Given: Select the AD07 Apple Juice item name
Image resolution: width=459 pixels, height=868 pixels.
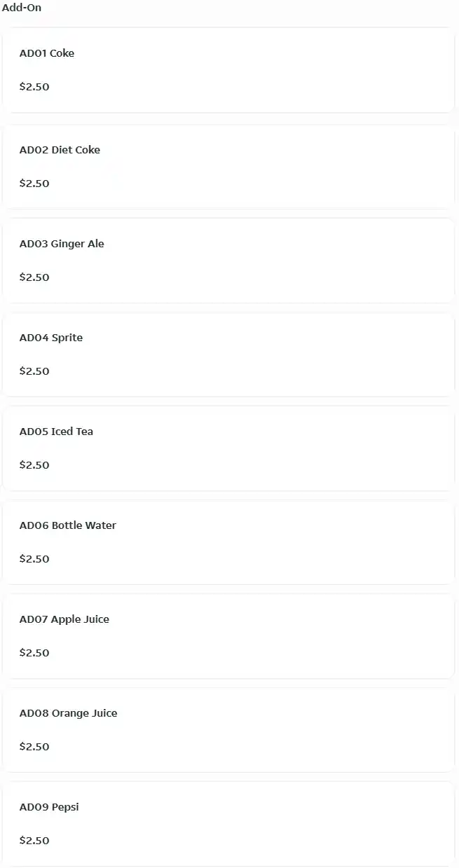Looking at the screenshot, I should point(64,619).
